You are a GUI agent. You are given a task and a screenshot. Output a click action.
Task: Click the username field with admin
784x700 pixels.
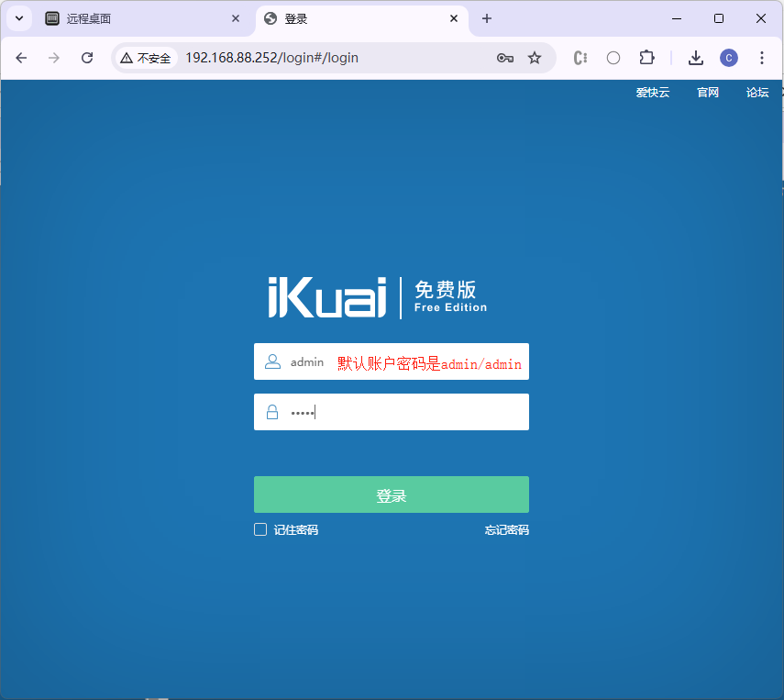click(391, 361)
